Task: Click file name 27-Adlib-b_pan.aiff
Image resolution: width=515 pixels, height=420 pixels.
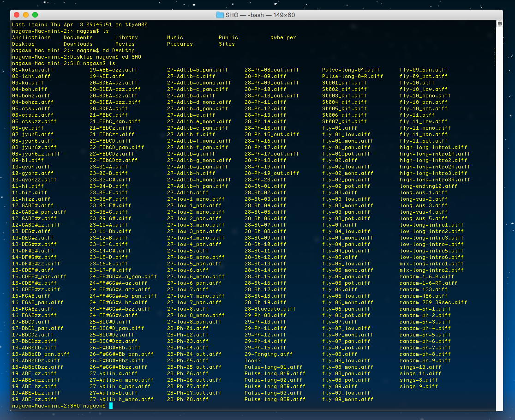Action: click(198, 70)
